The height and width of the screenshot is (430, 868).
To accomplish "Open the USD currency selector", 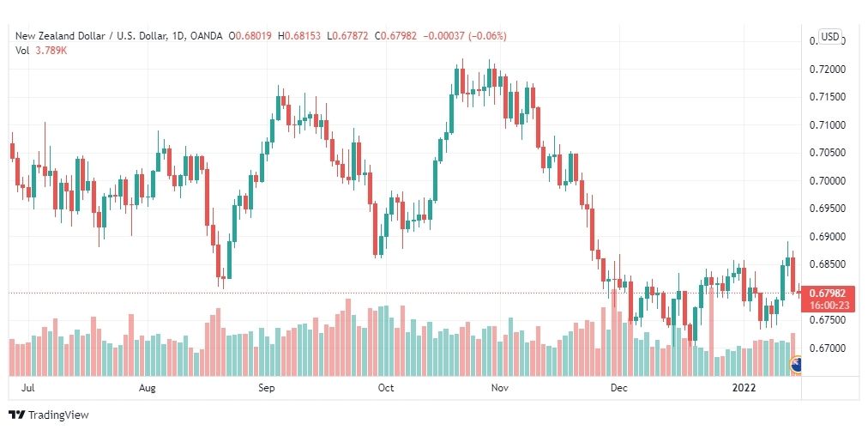I will point(829,37).
